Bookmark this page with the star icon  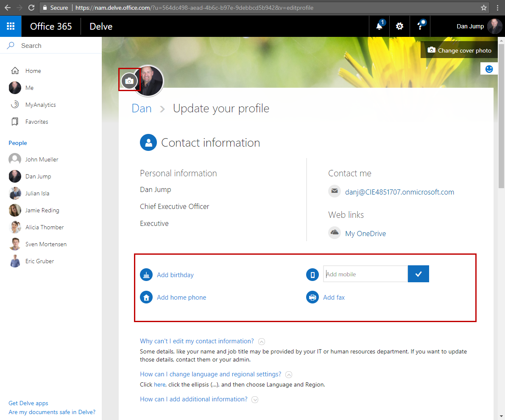coord(484,8)
